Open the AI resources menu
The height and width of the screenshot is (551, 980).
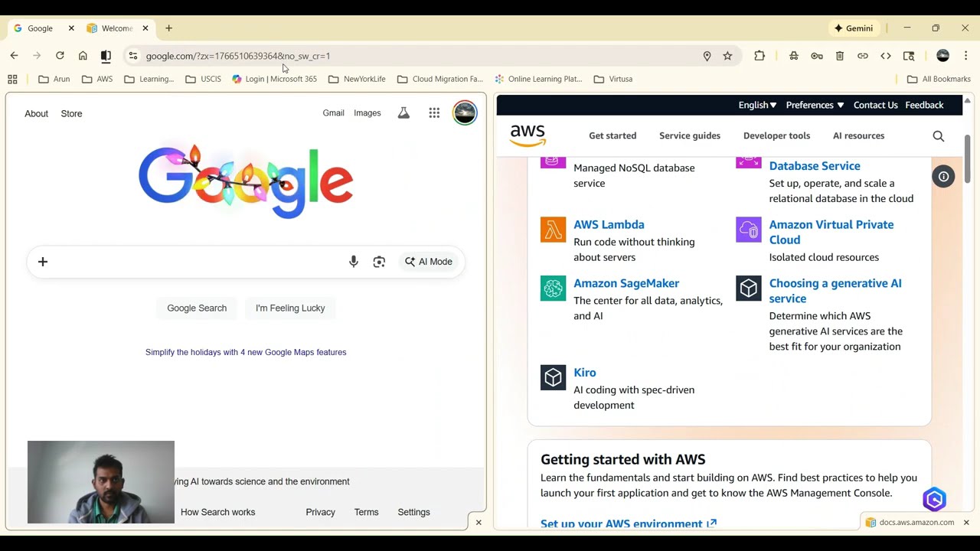point(858,136)
